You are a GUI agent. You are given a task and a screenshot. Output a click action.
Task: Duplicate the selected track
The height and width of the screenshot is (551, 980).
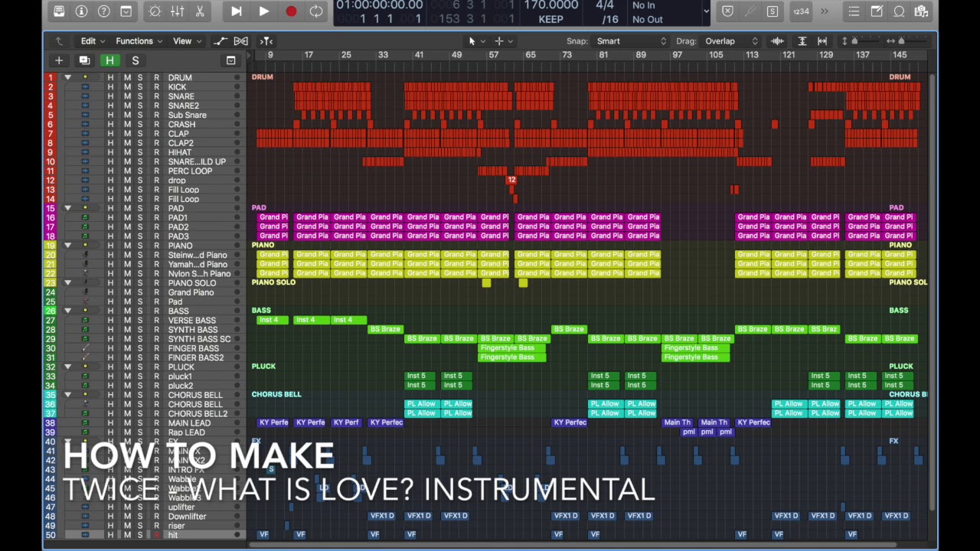click(x=84, y=60)
